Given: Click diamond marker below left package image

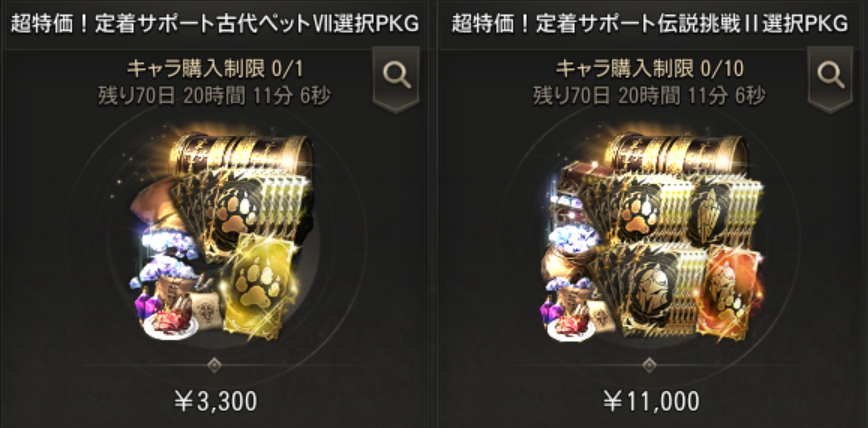Looking at the screenshot, I should [x=215, y=364].
